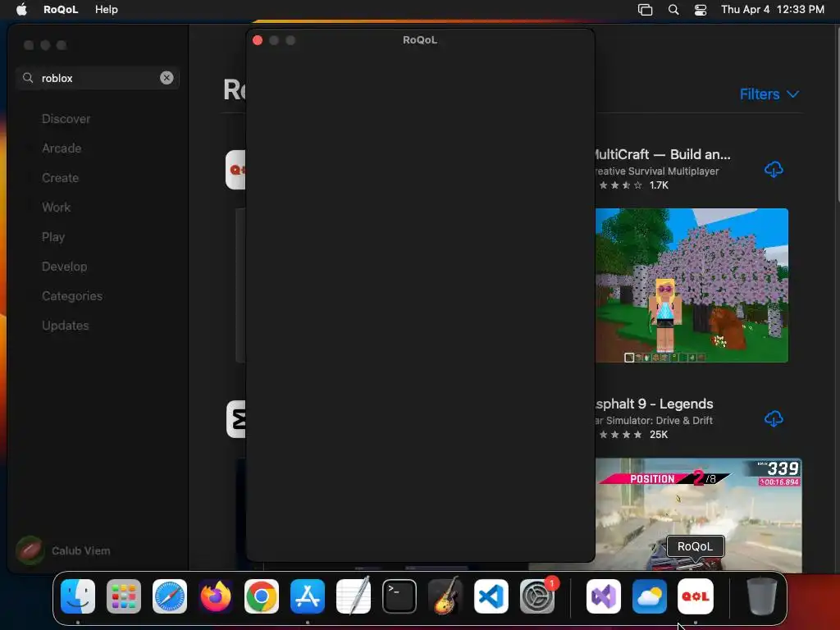
Task: Click the MultiCraft 1.7K rating count
Action: point(659,185)
